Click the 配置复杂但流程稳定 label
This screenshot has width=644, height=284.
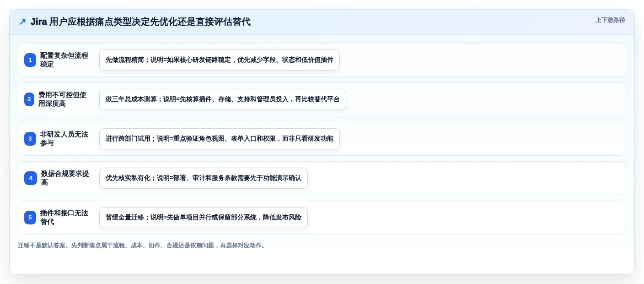click(x=64, y=60)
